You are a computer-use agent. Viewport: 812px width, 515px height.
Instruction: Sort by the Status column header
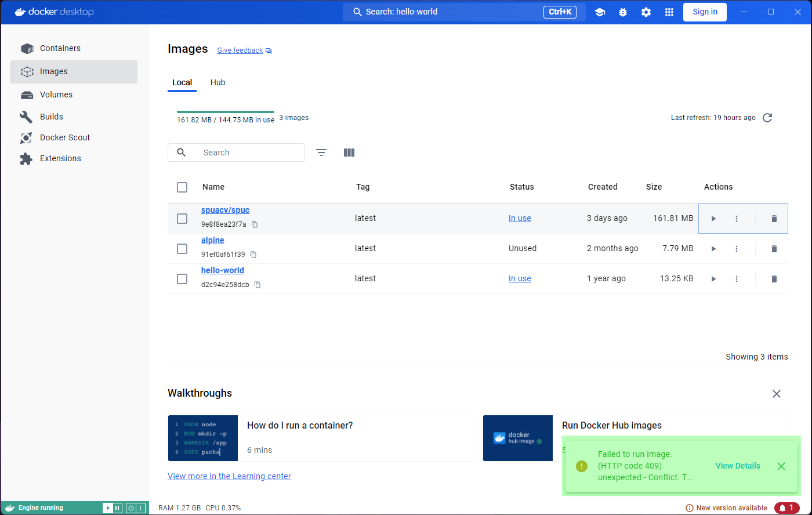pos(521,187)
